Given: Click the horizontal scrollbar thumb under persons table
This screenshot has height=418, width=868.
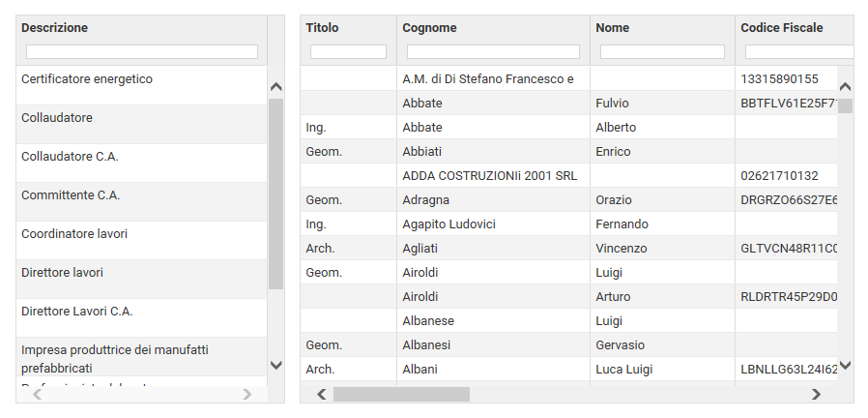Looking at the screenshot, I should click(x=401, y=394).
